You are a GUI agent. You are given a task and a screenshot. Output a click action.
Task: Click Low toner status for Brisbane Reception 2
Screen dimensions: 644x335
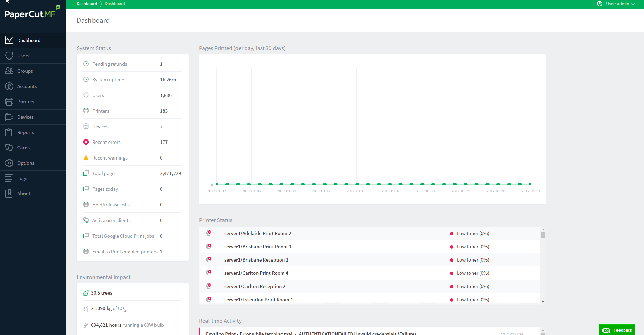473,260
